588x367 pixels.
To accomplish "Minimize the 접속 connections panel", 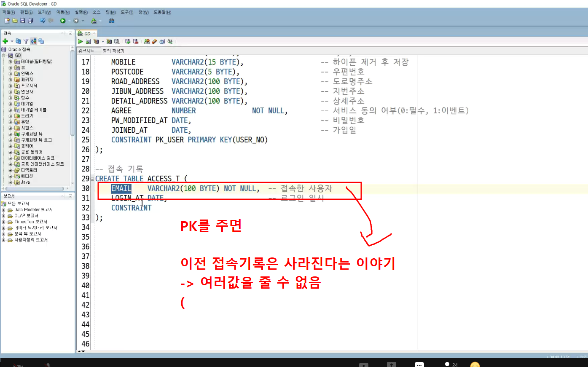I will point(70,33).
